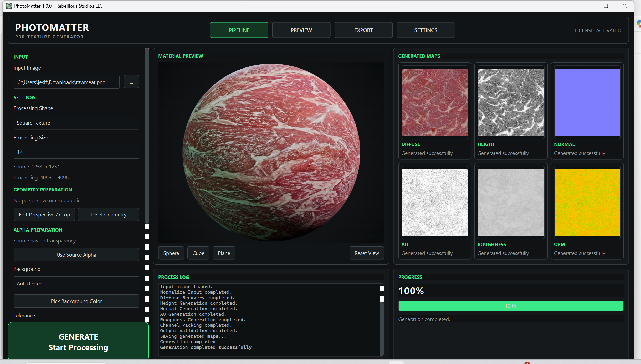Select the AO map thumbnail
This screenshot has width=641, height=364.
pyautogui.click(x=435, y=202)
